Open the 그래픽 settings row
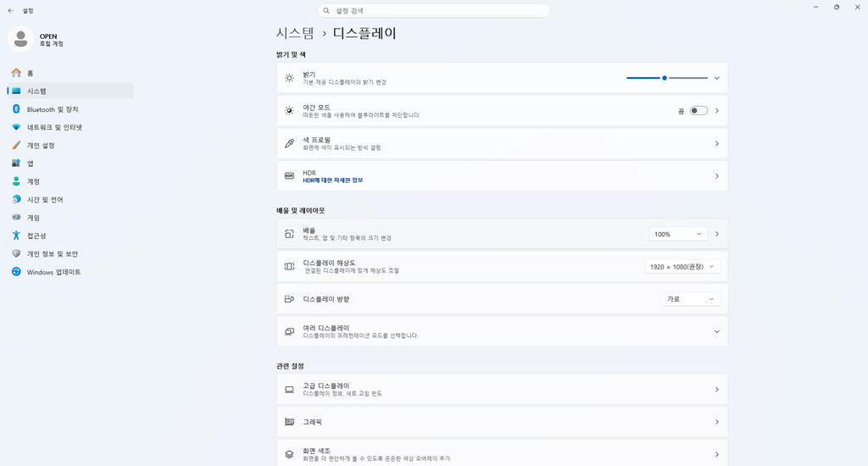 click(x=502, y=422)
